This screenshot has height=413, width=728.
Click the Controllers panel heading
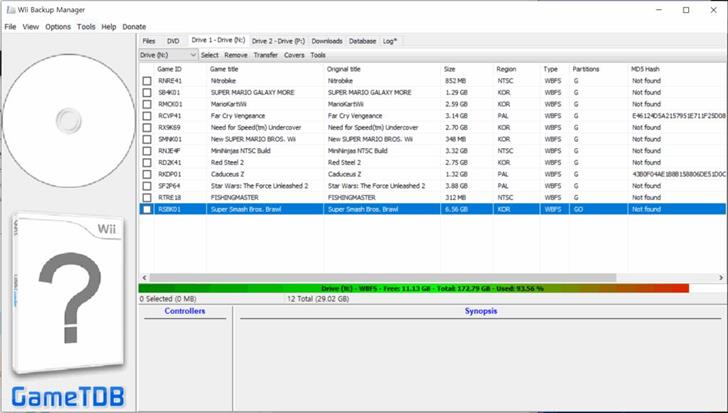click(185, 311)
